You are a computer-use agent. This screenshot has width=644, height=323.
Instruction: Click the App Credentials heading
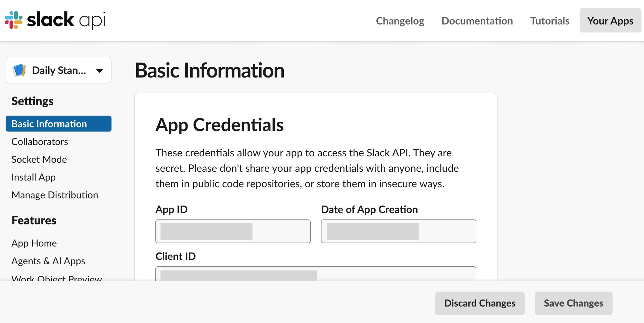pyautogui.click(x=219, y=125)
